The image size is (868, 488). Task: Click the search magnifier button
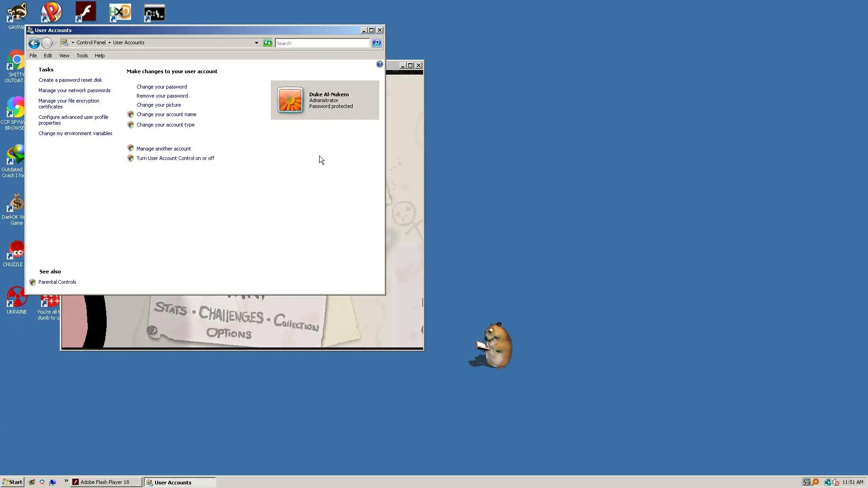(377, 43)
